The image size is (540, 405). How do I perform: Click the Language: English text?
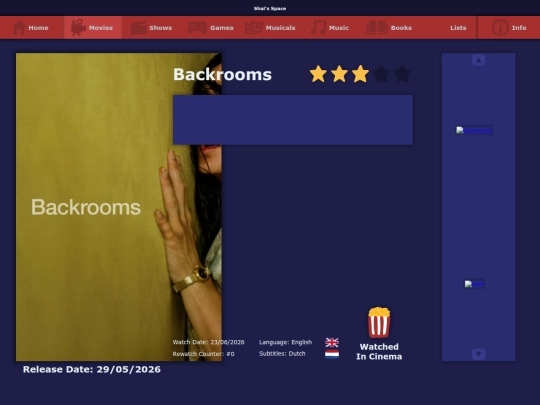coord(285,342)
